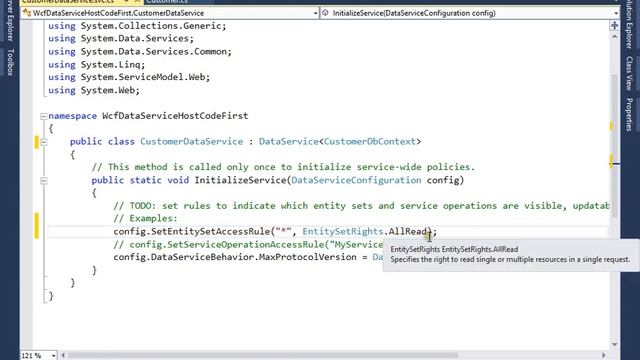Click the CustomerDbContext type name
The image size is (640, 360).
click(x=369, y=142)
